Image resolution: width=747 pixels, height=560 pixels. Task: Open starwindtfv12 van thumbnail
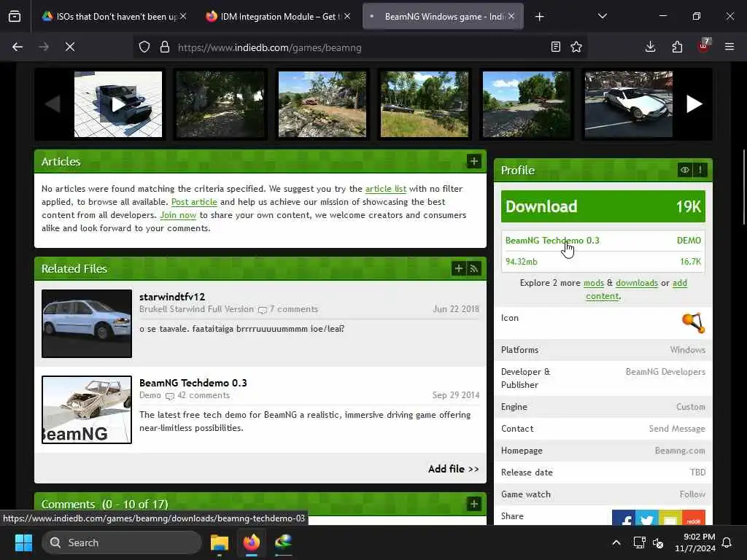87,323
